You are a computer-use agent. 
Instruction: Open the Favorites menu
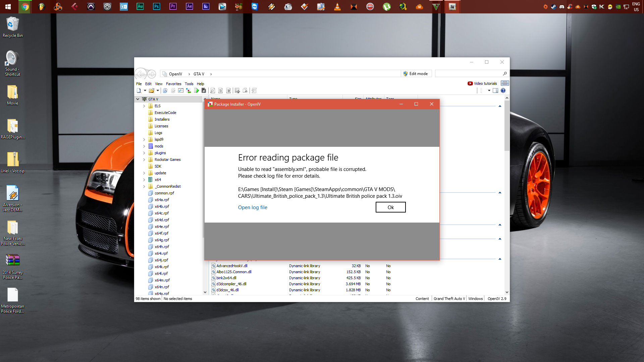(173, 84)
